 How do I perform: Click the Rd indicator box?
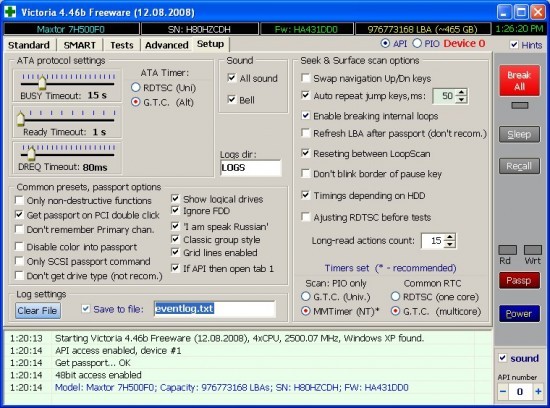(507, 250)
